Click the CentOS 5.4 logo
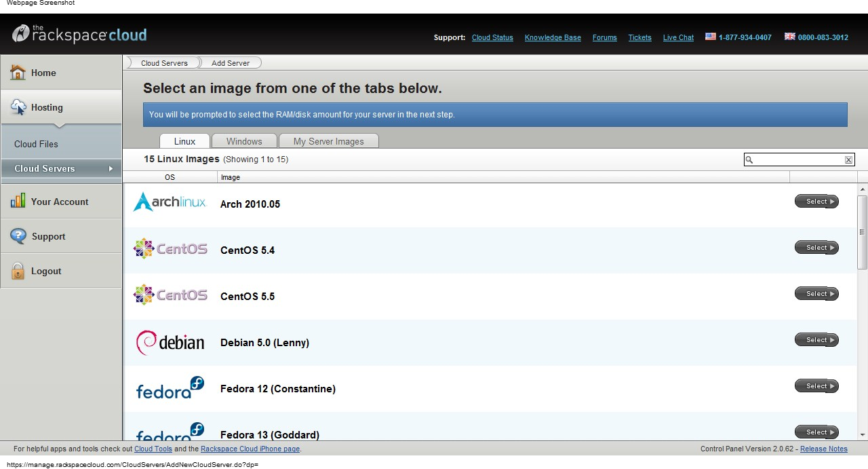The height and width of the screenshot is (469, 868). click(170, 248)
